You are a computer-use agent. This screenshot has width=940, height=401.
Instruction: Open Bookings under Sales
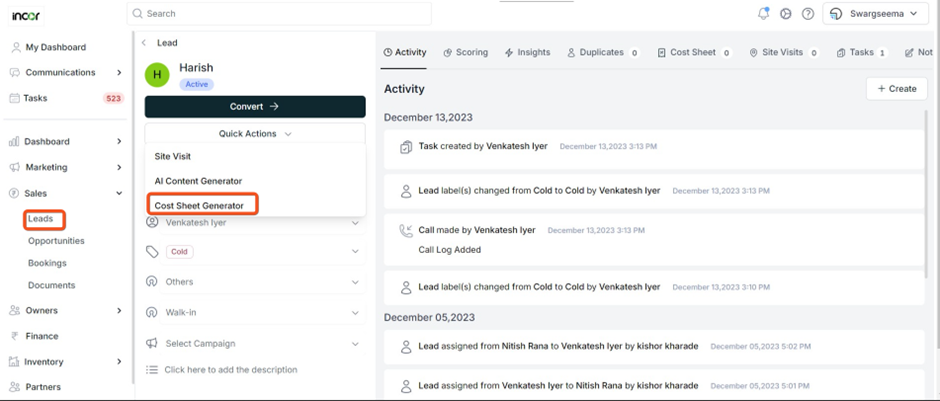pos(47,263)
